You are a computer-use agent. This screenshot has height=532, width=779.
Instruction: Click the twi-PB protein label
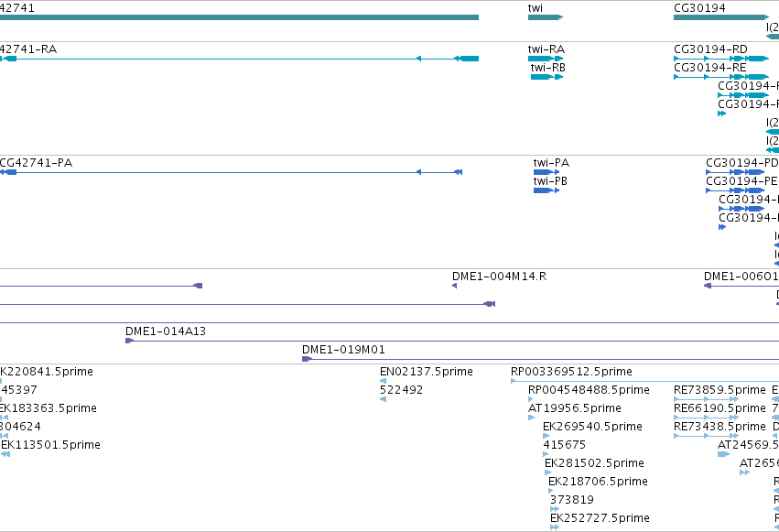550,181
